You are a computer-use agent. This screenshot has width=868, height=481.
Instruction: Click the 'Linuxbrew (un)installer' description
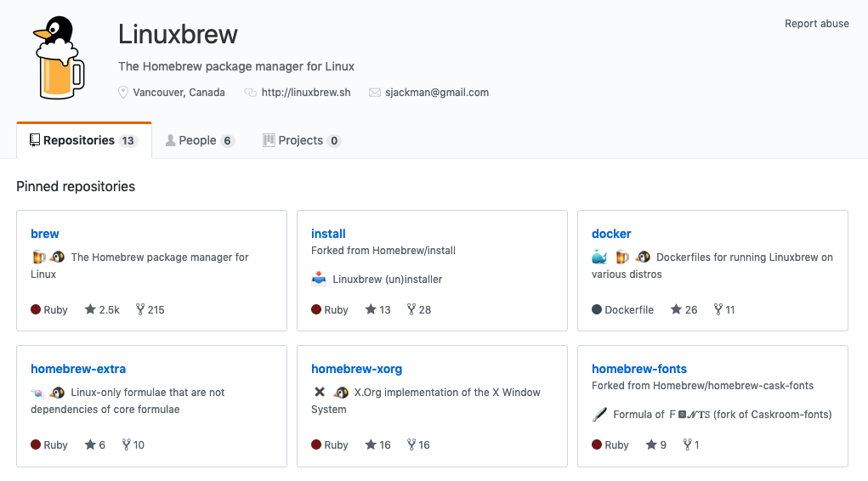[x=388, y=280]
